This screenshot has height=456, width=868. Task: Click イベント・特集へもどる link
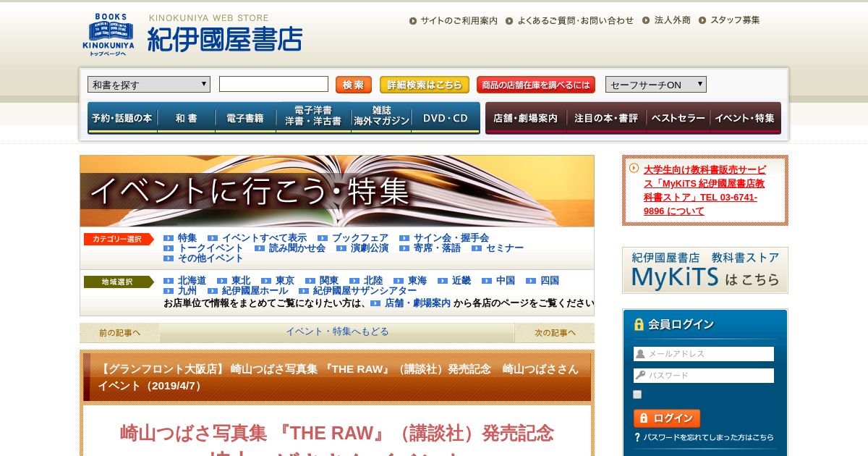point(337,332)
